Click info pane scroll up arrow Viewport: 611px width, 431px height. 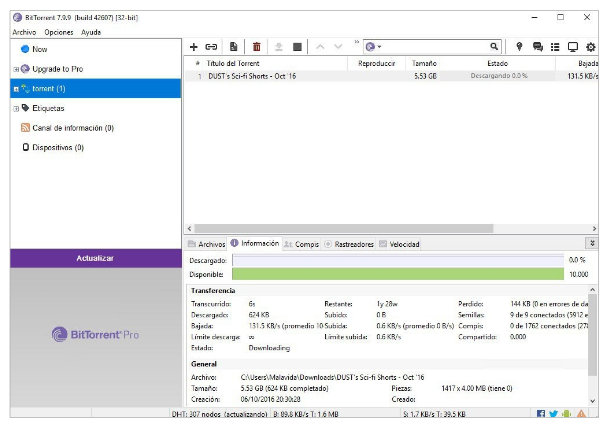click(592, 290)
